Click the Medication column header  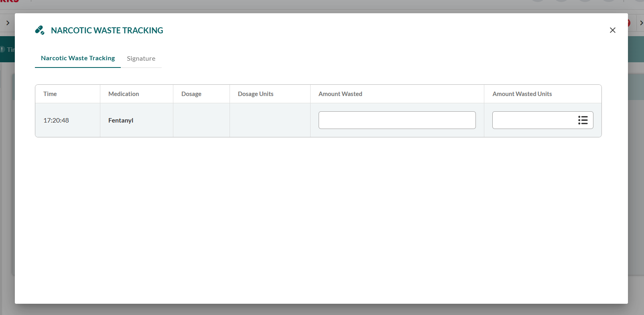(x=124, y=94)
